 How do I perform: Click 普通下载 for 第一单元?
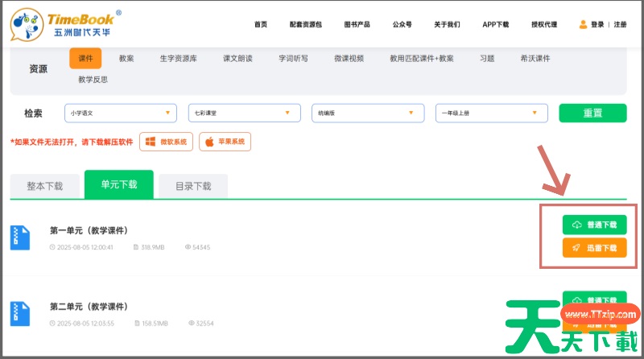(594, 225)
